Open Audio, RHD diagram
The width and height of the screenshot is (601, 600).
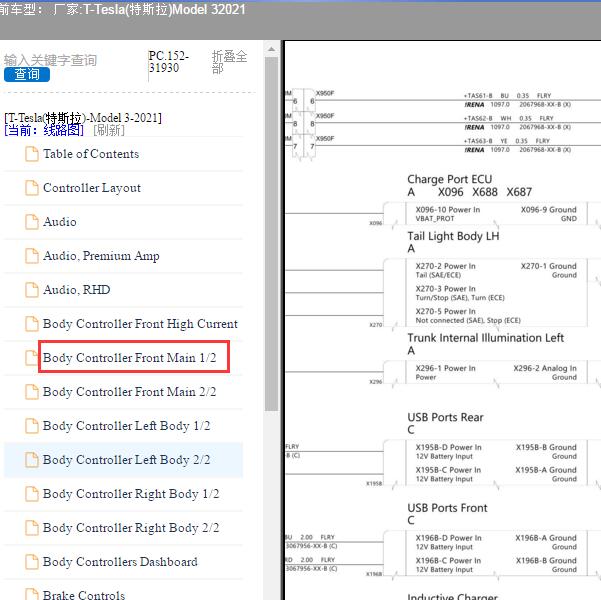pyautogui.click(x=77, y=290)
